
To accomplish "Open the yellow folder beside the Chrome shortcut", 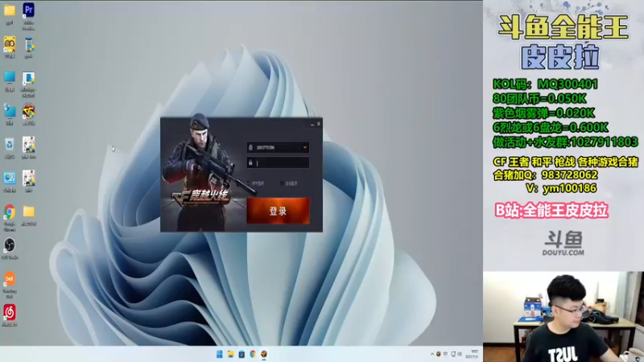I will pos(28,212).
